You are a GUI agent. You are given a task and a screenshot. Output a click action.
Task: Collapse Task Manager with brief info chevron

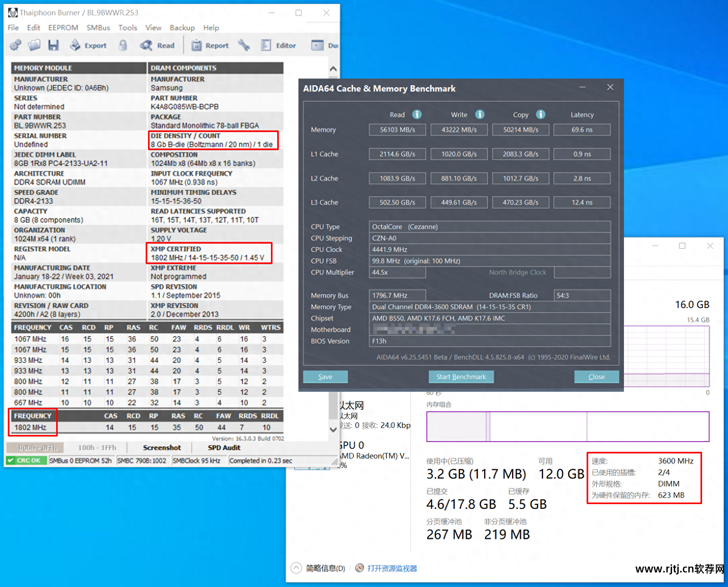[x=296, y=568]
